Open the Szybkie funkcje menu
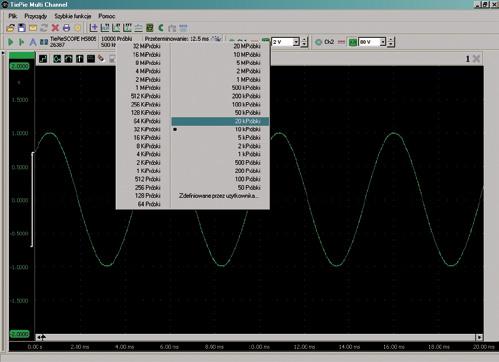 pyautogui.click(x=73, y=16)
